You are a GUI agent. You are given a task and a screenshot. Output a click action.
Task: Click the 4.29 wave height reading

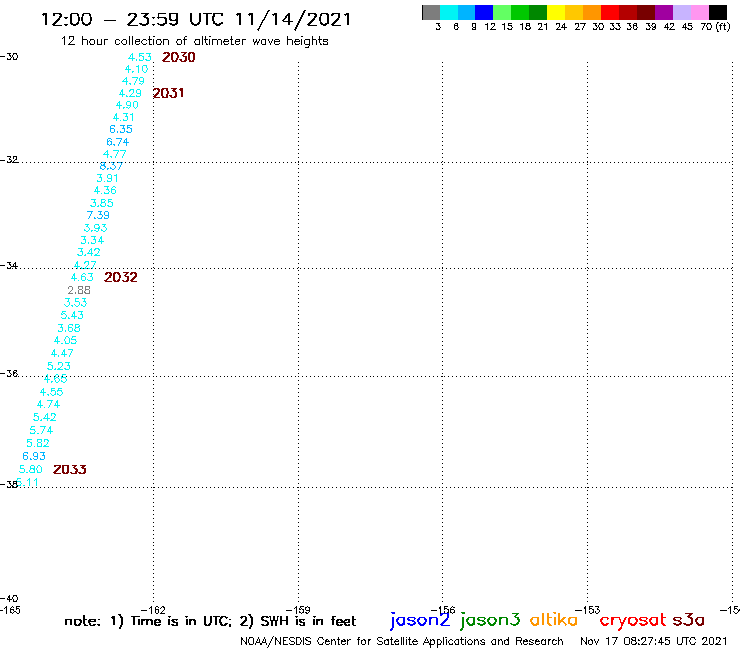click(130, 93)
